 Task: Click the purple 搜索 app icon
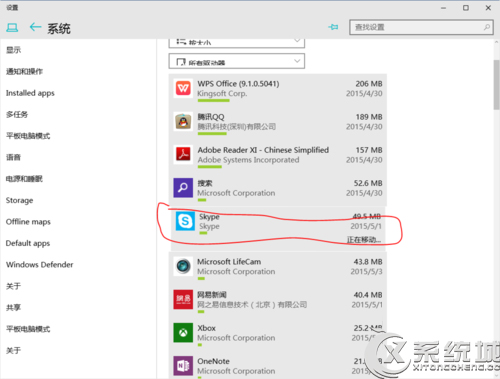183,188
